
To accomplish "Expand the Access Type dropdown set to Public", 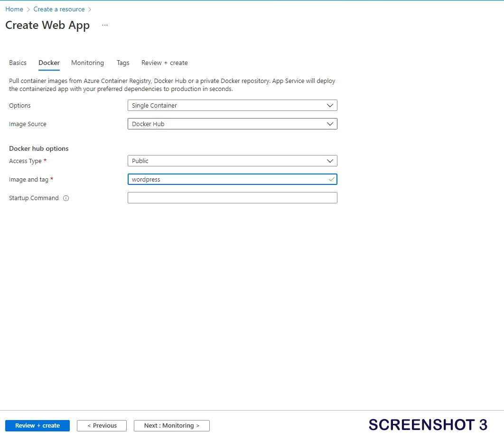I will 232,161.
